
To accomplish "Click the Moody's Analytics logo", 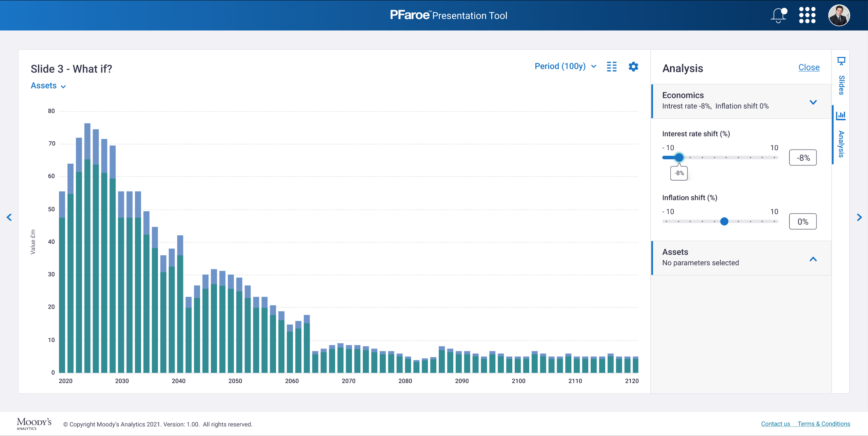I will pyautogui.click(x=34, y=424).
